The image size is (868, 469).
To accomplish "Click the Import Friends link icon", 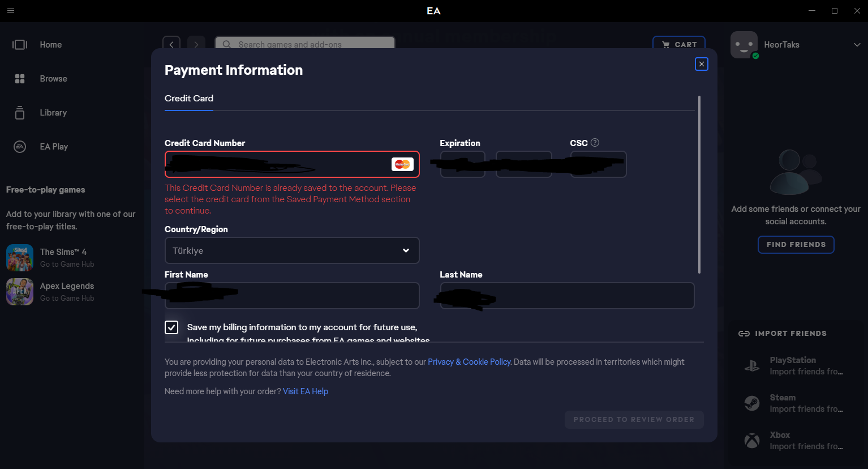I will [744, 334].
